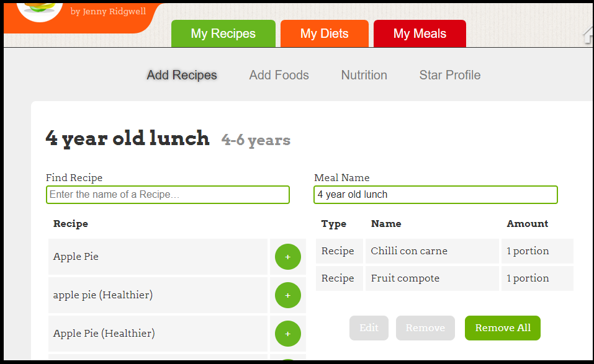
Task: Add Apple Pie using its green plus icon
Action: coord(287,256)
